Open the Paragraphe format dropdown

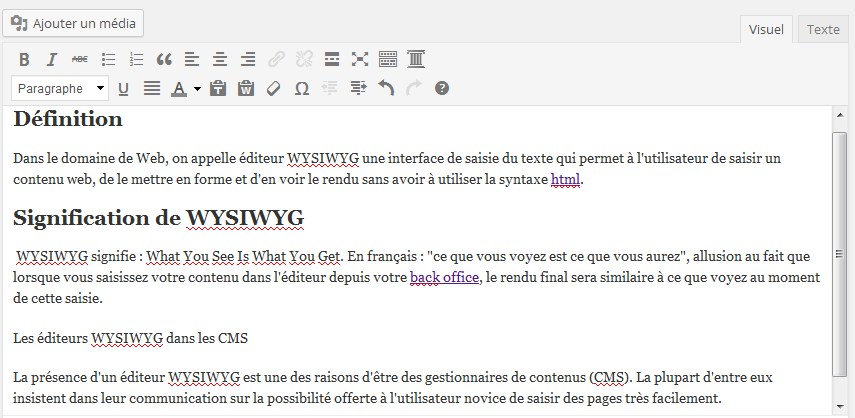60,88
